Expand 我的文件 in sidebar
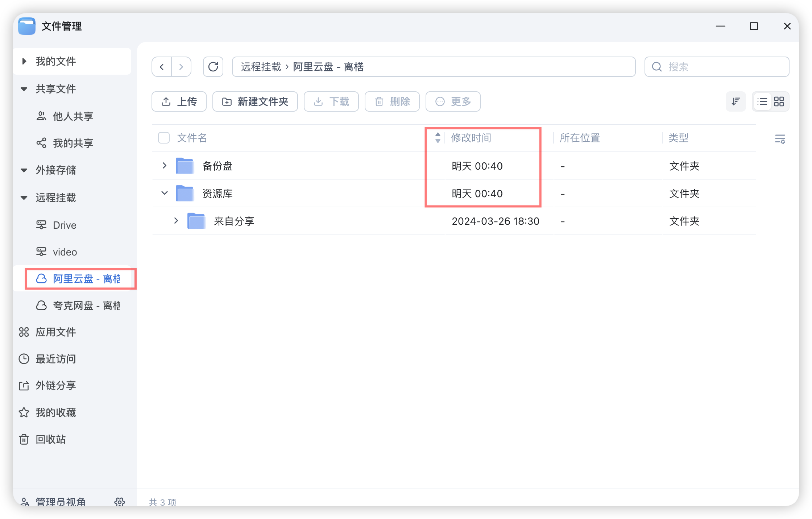Screen dimensions: 812x519 pos(24,61)
